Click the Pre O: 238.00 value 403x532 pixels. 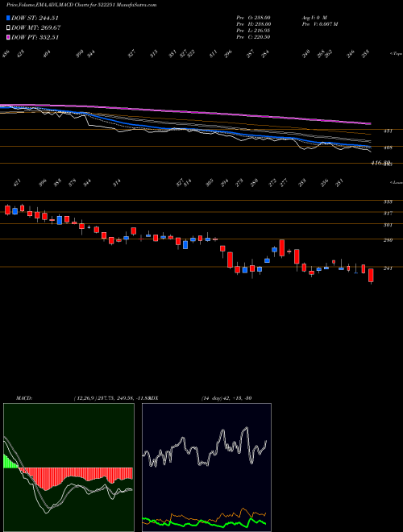[x=253, y=18]
